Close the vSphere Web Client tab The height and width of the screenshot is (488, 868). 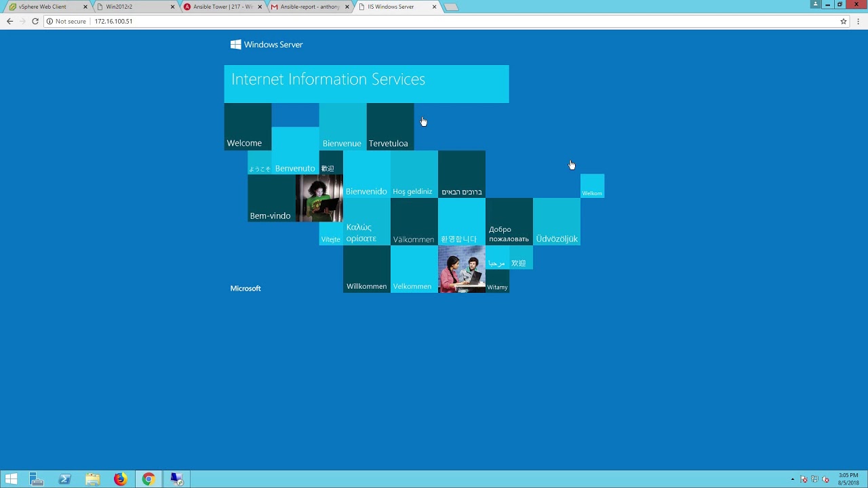[85, 7]
